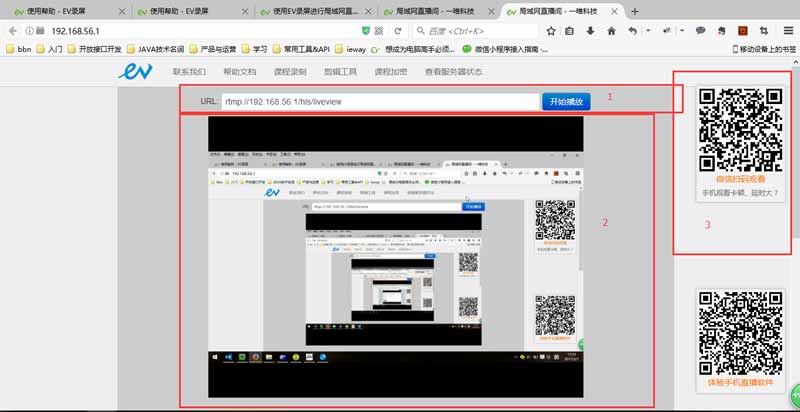Open the 学习 bookmark folder
The image size is (800, 412).
pos(255,49)
